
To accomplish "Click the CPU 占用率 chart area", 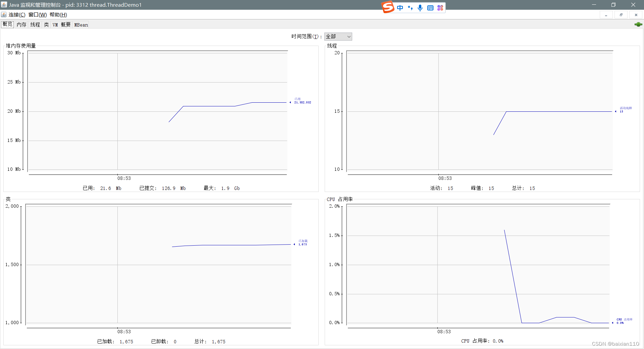I will [x=478, y=264].
